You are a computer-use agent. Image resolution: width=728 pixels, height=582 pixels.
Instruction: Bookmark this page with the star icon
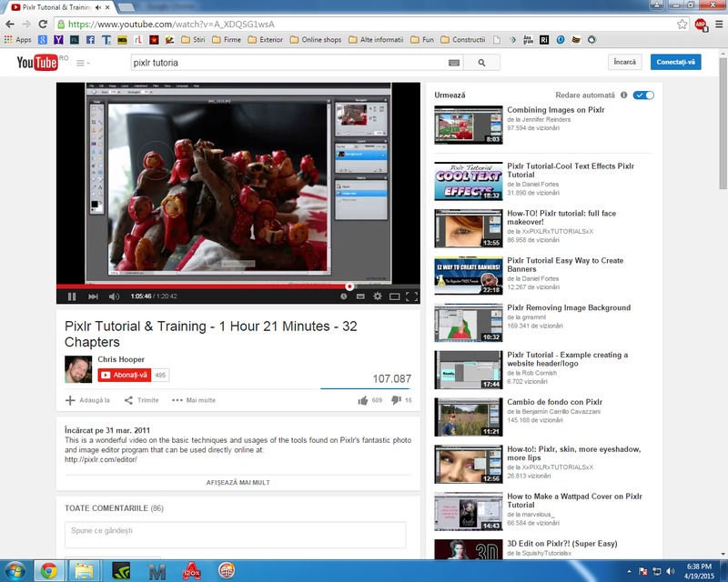click(682, 25)
